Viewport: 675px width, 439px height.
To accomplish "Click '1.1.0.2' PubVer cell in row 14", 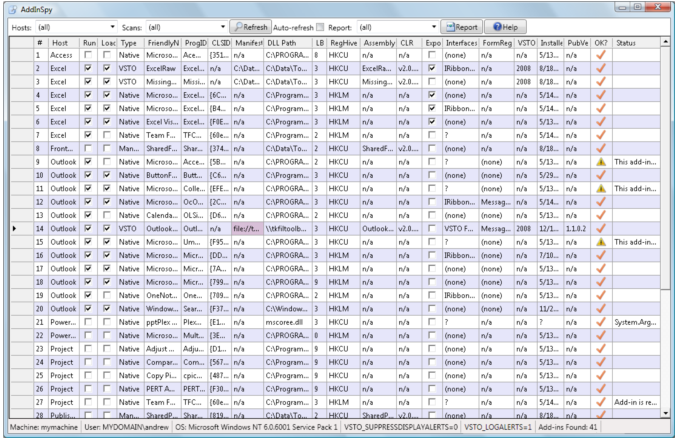I will pos(576,229).
